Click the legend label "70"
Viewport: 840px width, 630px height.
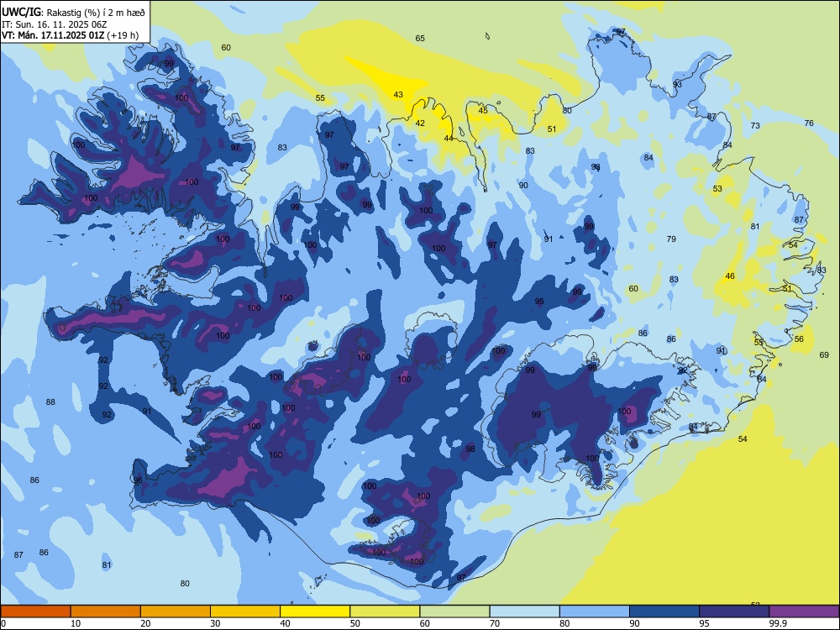495,623
